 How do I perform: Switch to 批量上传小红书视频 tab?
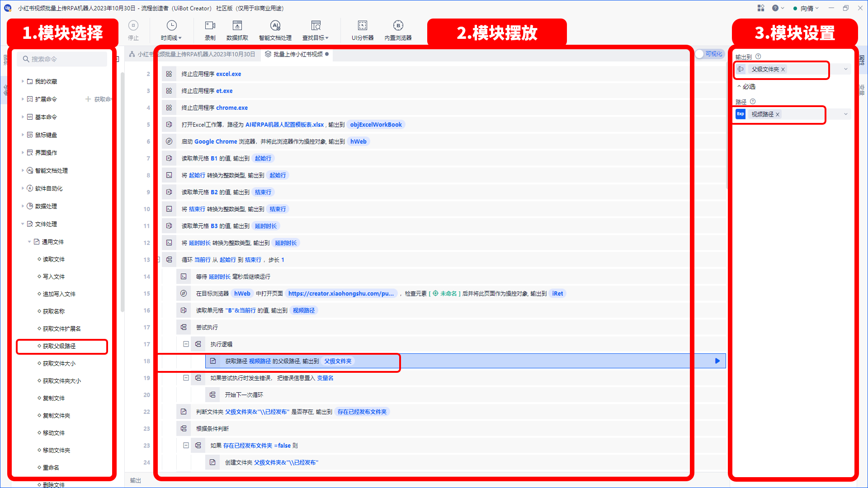point(297,54)
